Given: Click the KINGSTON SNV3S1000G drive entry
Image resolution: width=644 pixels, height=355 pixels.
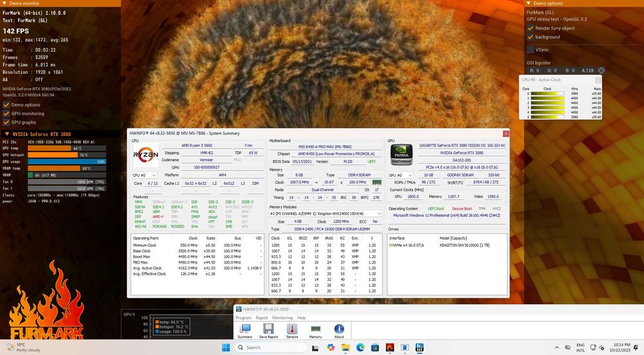Looking at the screenshot, I should [x=464, y=245].
